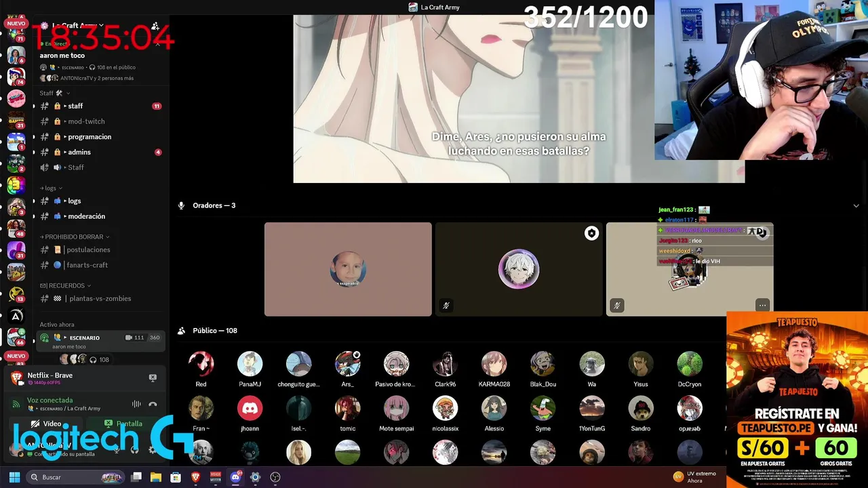Image resolution: width=868 pixels, height=488 pixels.
Task: Click the stop streaming icon beside Netflix - Brave
Action: (x=153, y=378)
